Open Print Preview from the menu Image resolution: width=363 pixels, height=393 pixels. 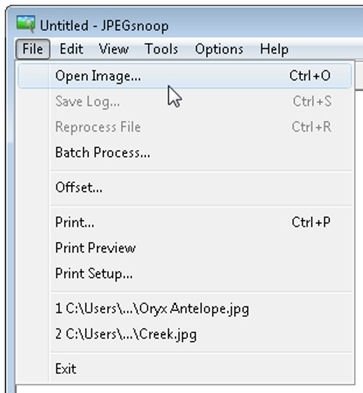(185, 248)
